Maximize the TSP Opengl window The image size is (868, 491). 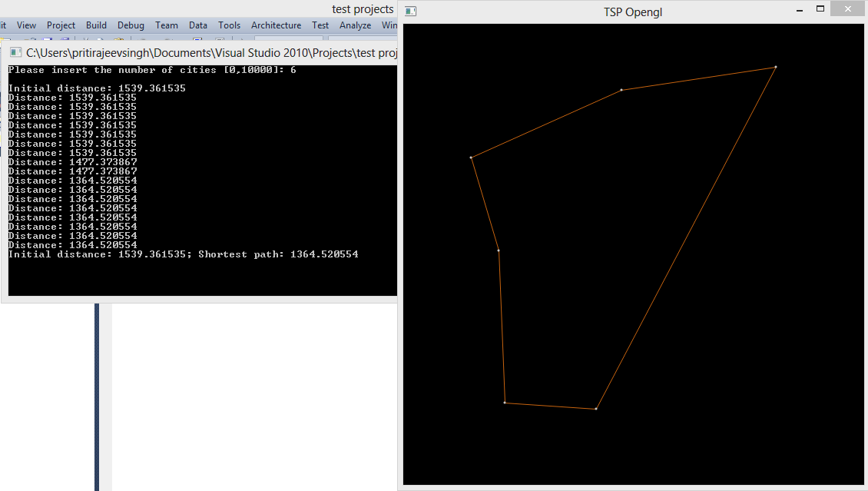pos(820,9)
